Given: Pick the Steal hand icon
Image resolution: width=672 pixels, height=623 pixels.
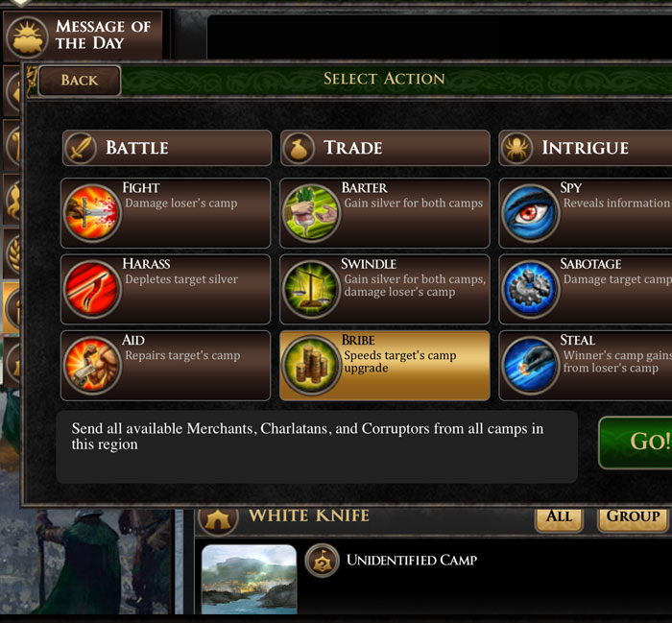Looking at the screenshot, I should (x=530, y=365).
